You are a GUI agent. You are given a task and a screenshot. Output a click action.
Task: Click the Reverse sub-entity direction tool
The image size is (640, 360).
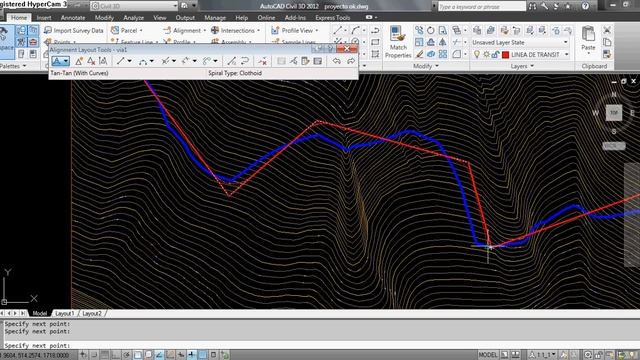click(245, 61)
